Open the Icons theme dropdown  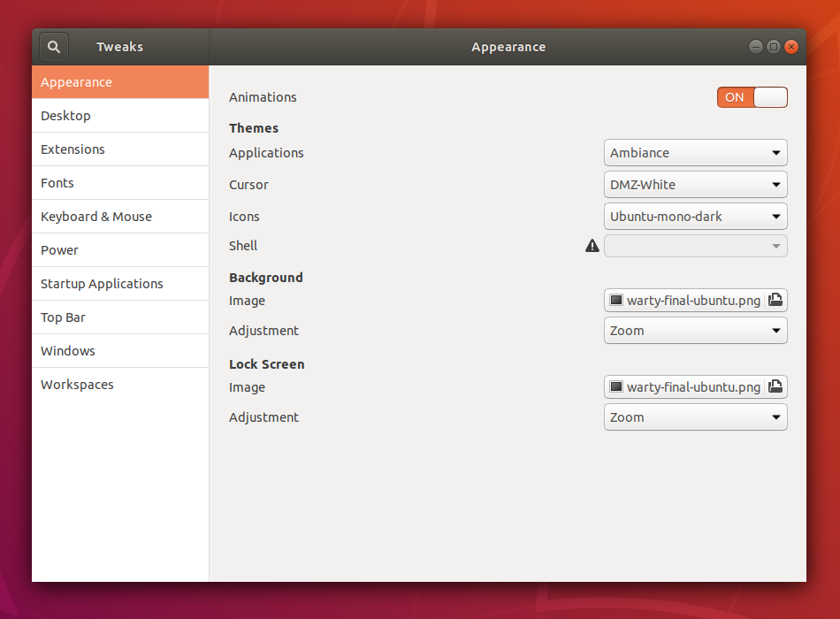click(x=695, y=217)
